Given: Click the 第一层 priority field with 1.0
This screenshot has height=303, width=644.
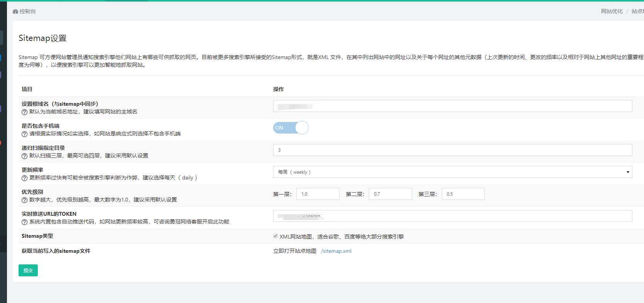Looking at the screenshot, I should click(318, 194).
